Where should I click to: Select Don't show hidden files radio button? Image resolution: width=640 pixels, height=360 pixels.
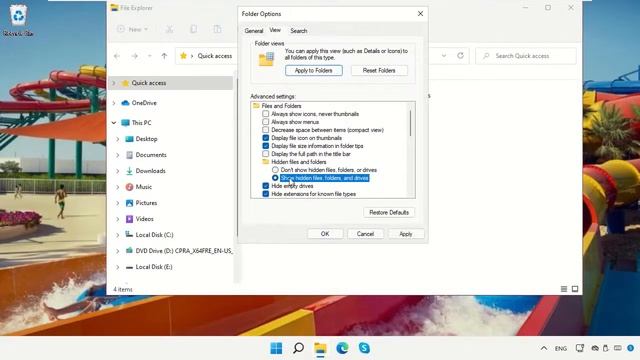click(275, 170)
